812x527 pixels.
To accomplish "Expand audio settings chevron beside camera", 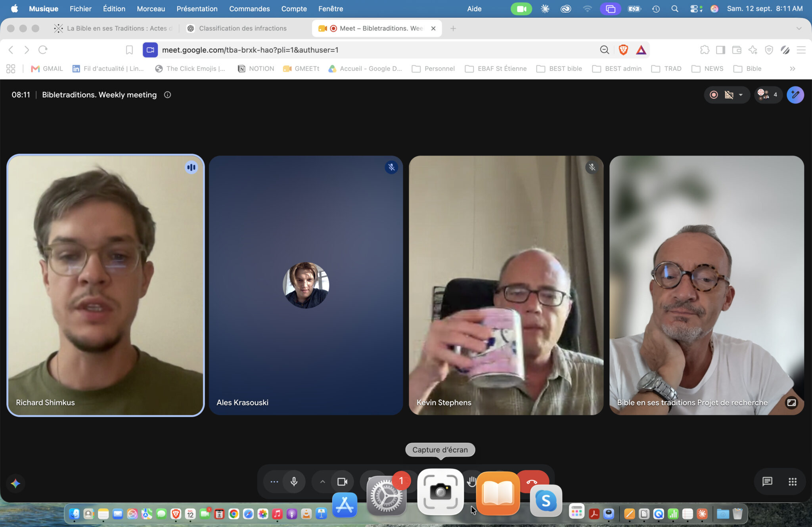I will click(x=322, y=481).
